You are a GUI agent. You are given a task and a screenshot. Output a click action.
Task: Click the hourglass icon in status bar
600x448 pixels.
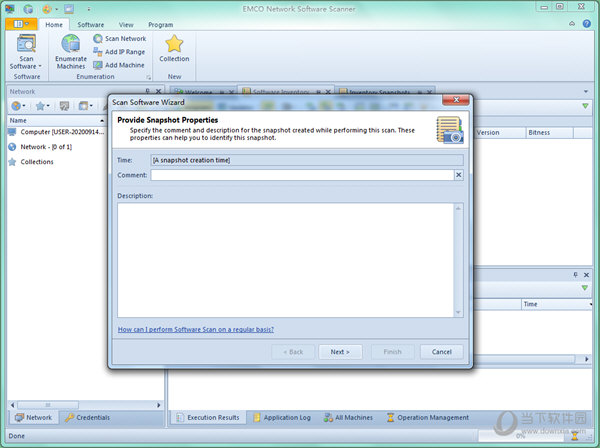[574, 435]
